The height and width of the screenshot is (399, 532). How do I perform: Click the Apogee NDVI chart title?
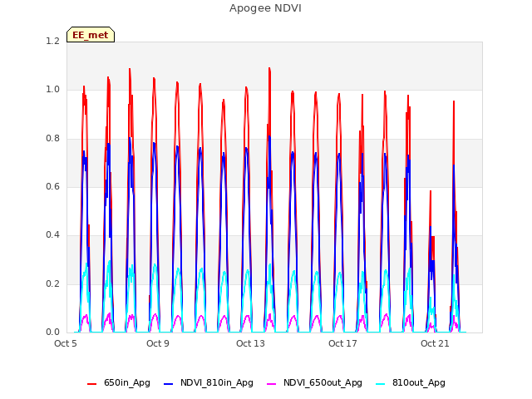click(265, 8)
